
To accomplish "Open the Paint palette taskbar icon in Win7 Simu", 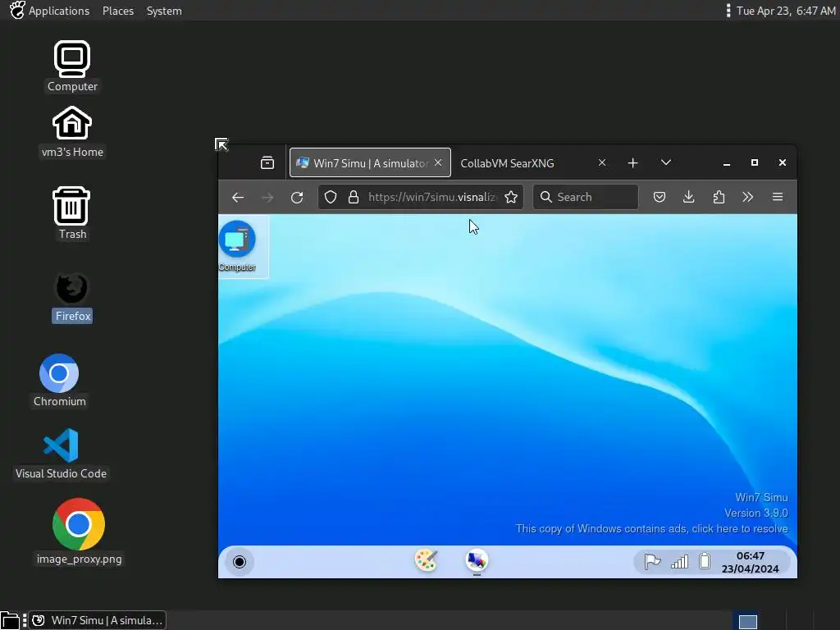I will coord(427,561).
